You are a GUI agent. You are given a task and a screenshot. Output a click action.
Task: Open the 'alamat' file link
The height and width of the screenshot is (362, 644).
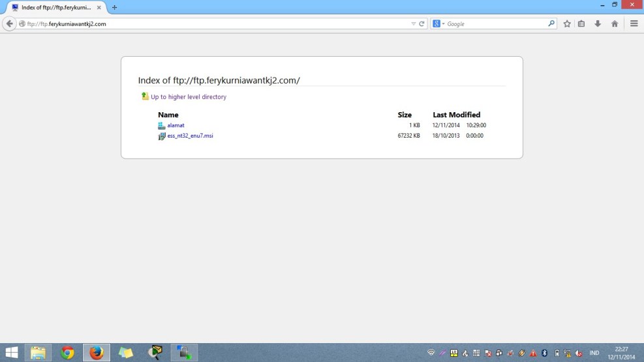tap(176, 125)
